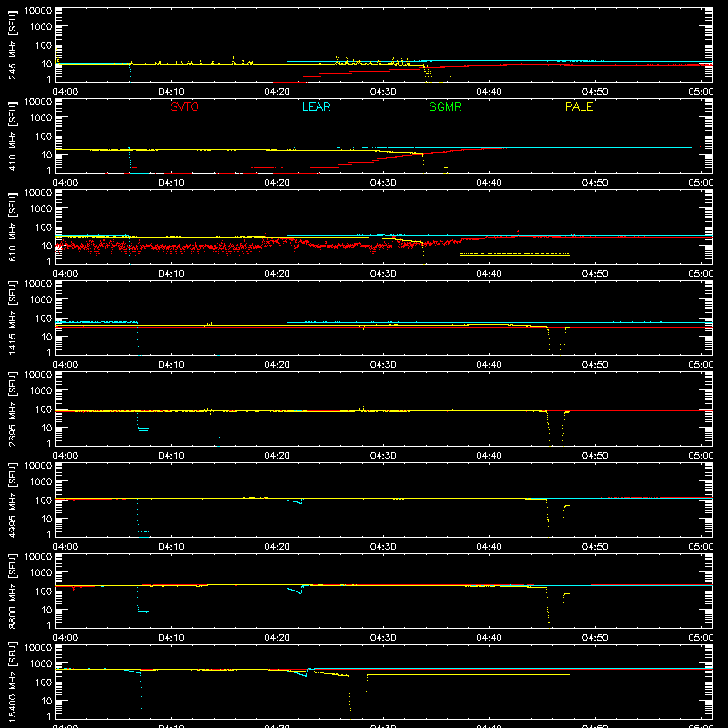This screenshot has width=728, height=728.
Task: Click the 04:50 tick under the 610 MHz panel
Action: coord(595,274)
